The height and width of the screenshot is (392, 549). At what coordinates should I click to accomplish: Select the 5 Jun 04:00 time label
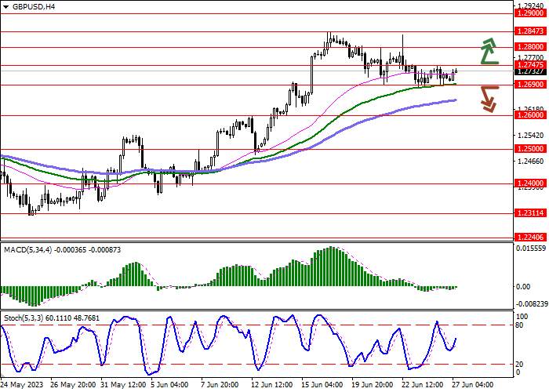coord(172,385)
